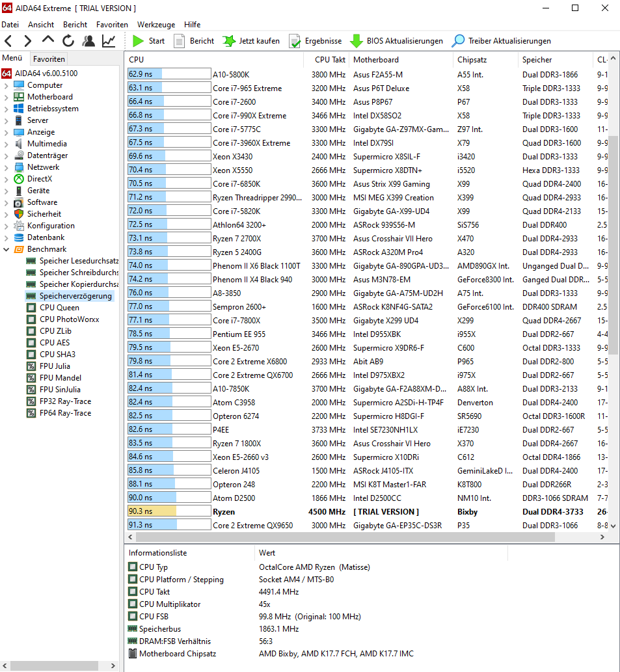Screen dimensions: 620x672
Task: Expand the Betriebssystem tree node
Action: pos(6,109)
